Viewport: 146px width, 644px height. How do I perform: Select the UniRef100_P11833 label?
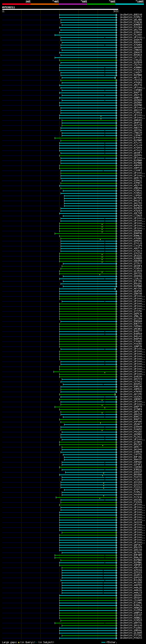coord(131,480)
